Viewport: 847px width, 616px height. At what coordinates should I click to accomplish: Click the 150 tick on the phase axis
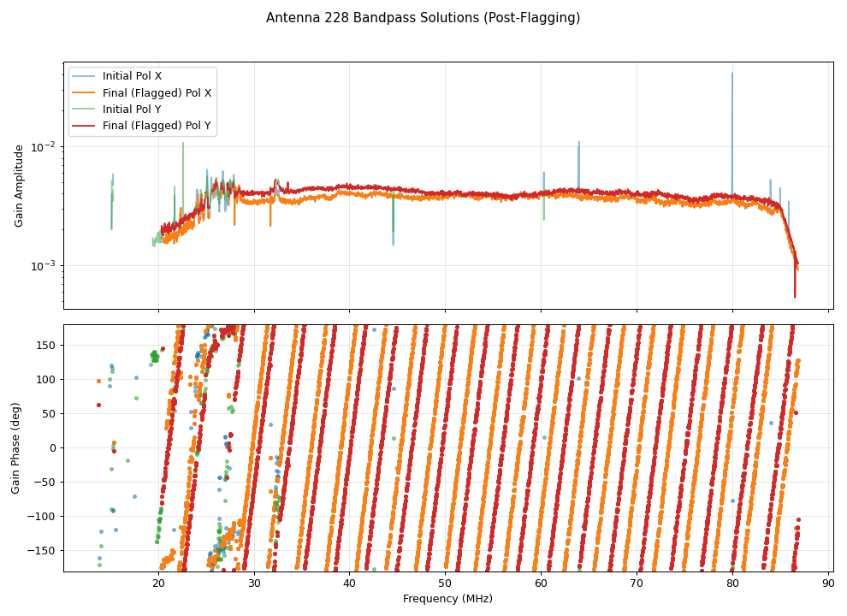tap(44, 345)
